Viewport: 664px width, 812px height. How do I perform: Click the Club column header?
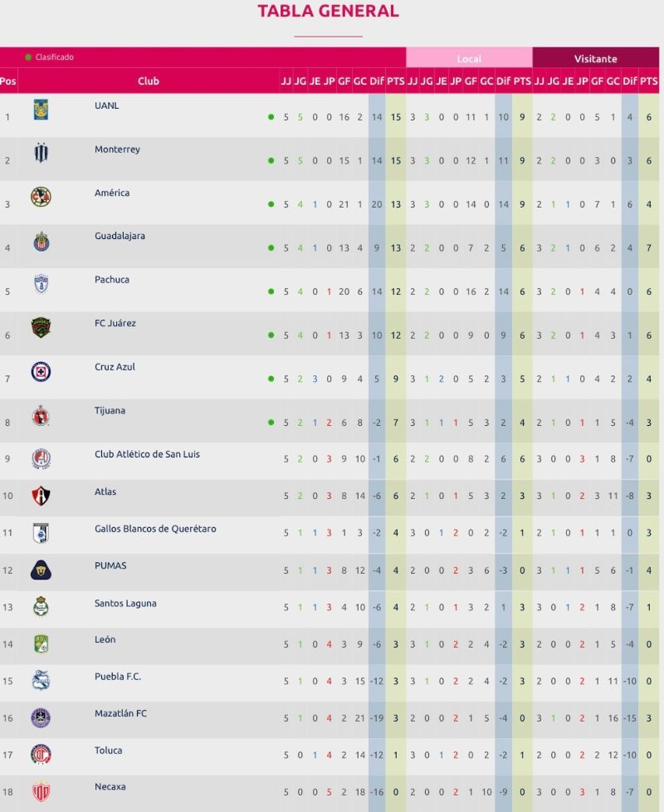[x=149, y=81]
